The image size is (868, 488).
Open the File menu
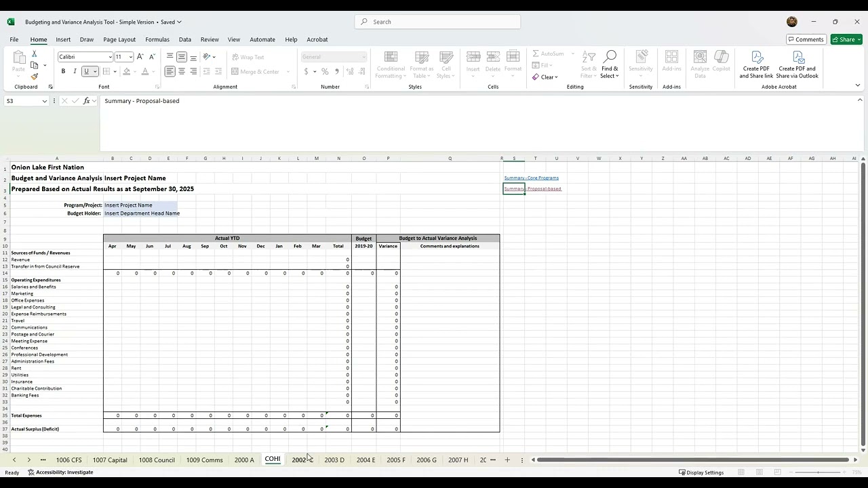coord(14,39)
